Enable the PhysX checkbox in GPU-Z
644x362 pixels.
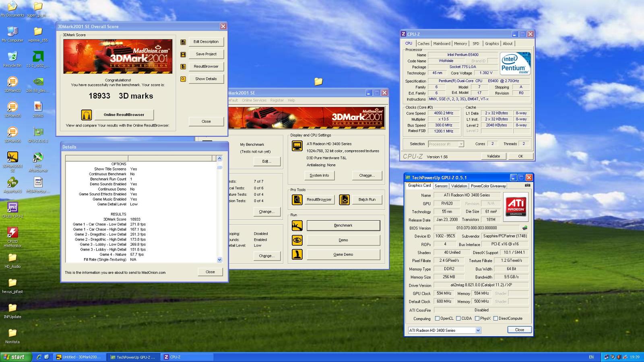(477, 319)
